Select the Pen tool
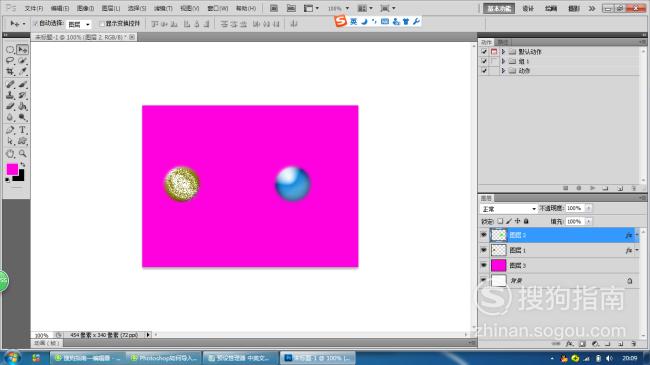The width and height of the screenshot is (650, 365). point(10,130)
